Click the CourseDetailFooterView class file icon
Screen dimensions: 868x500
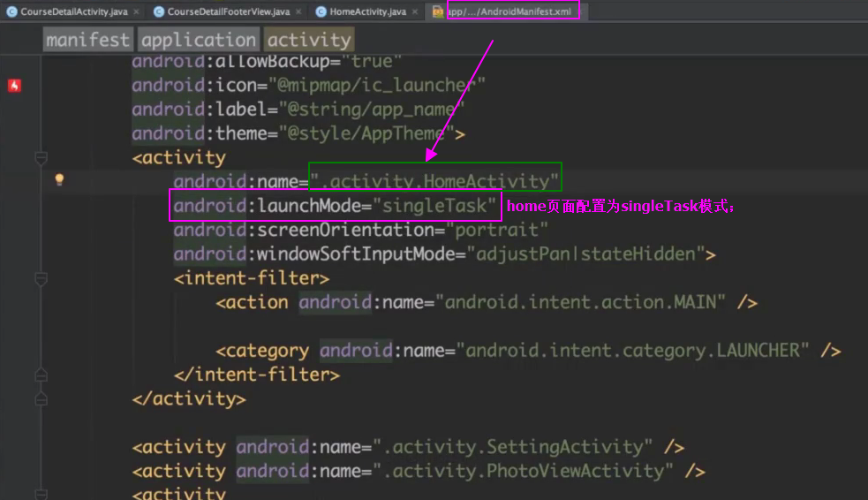(x=159, y=11)
